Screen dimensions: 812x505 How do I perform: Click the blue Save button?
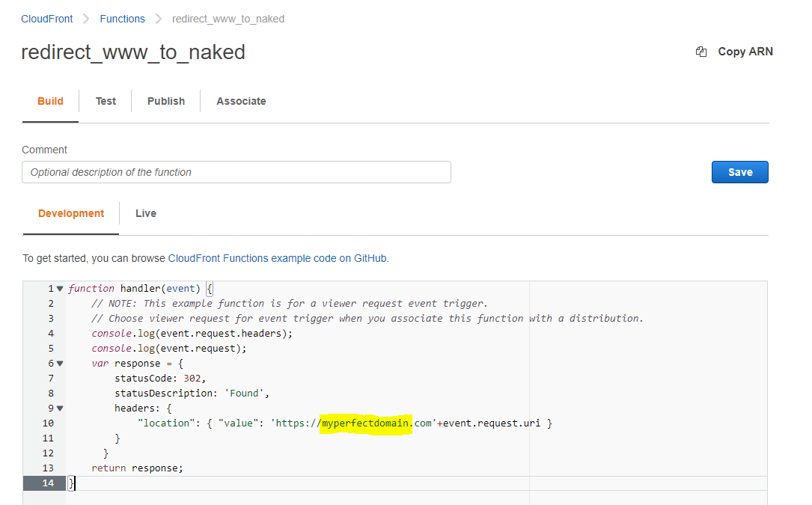(x=739, y=172)
